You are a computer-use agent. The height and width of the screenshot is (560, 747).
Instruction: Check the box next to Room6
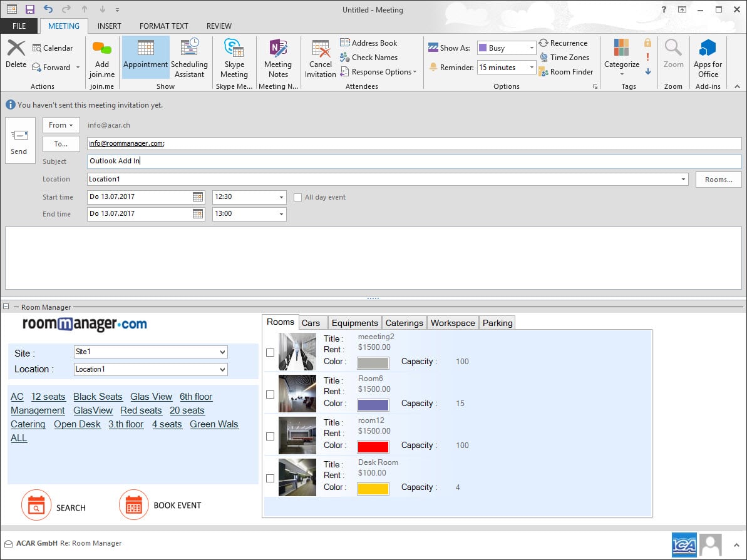tap(270, 394)
